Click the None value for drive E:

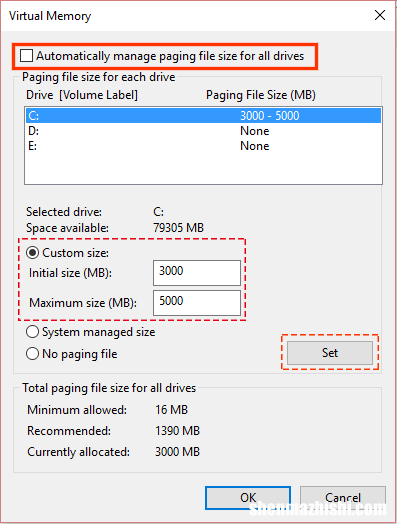click(255, 146)
